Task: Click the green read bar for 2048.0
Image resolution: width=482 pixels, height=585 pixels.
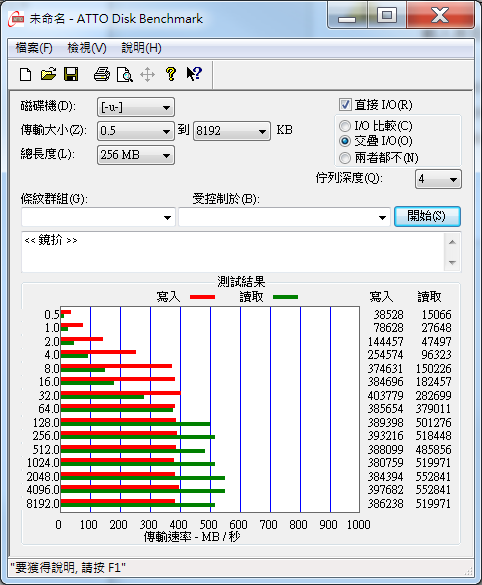Action: click(143, 478)
